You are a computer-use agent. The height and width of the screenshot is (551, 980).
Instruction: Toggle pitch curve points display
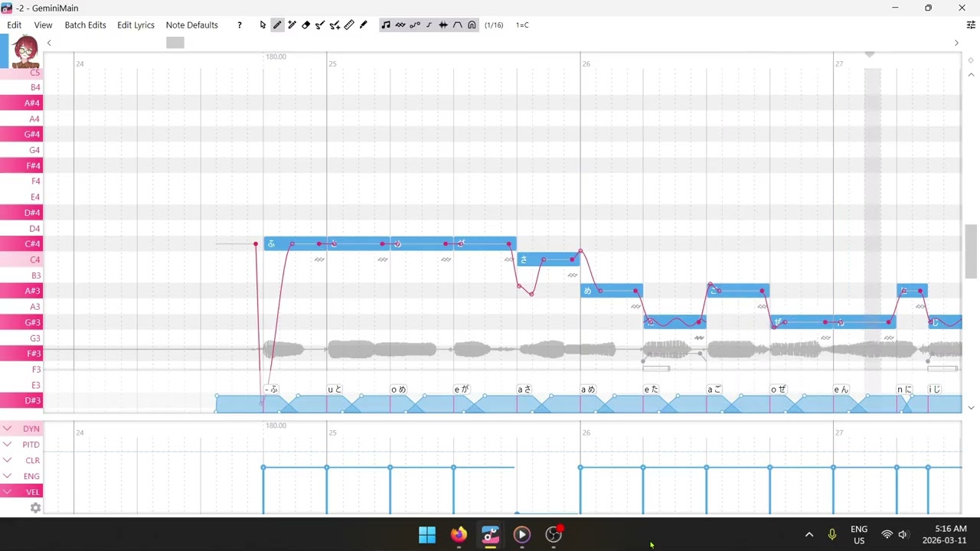pyautogui.click(x=415, y=25)
